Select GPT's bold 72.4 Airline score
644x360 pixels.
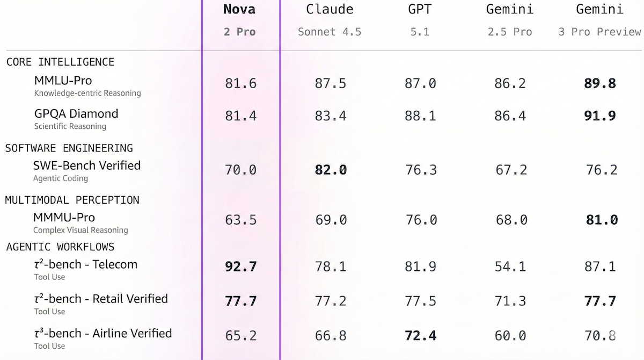click(420, 336)
